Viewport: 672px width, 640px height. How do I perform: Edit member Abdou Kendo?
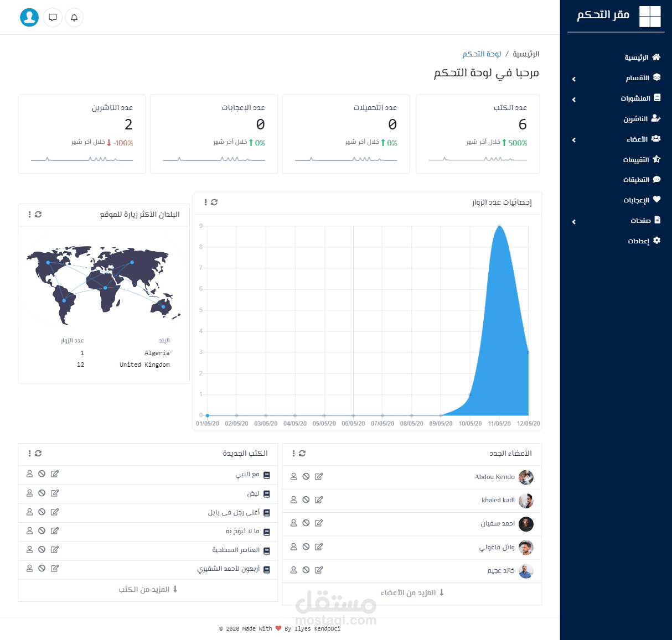[319, 477]
